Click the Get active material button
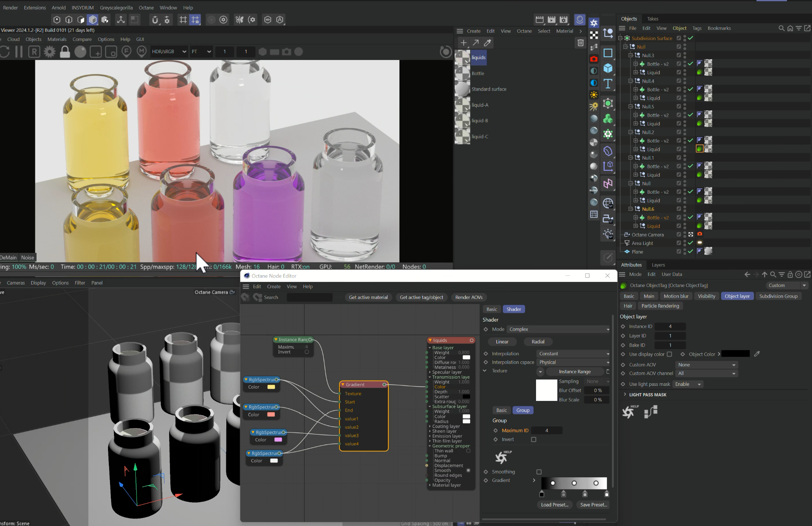The image size is (812, 526). click(368, 297)
